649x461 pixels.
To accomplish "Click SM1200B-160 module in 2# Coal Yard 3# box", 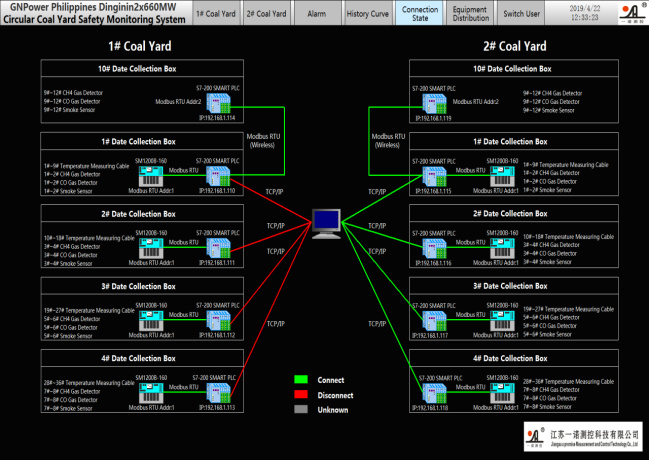I will 502,321.
